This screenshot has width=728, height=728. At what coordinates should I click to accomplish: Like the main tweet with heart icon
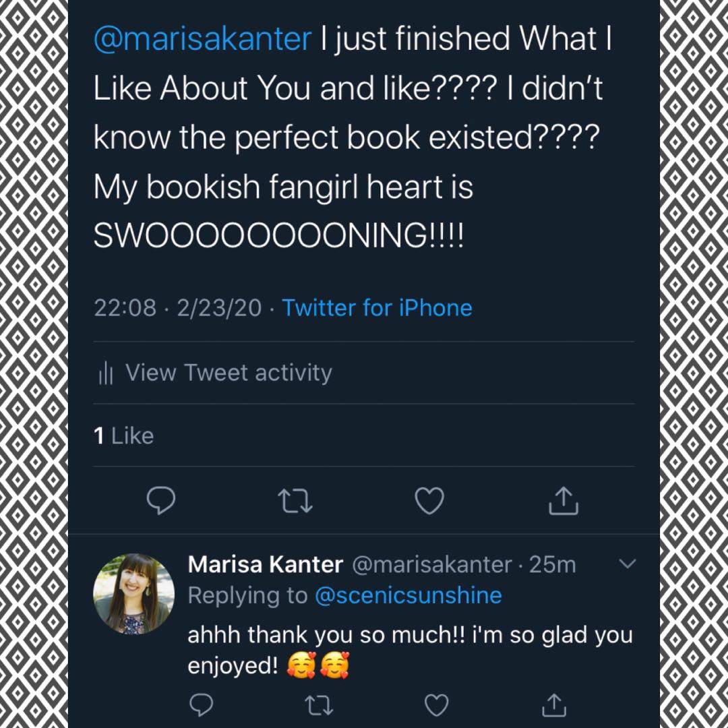(429, 500)
